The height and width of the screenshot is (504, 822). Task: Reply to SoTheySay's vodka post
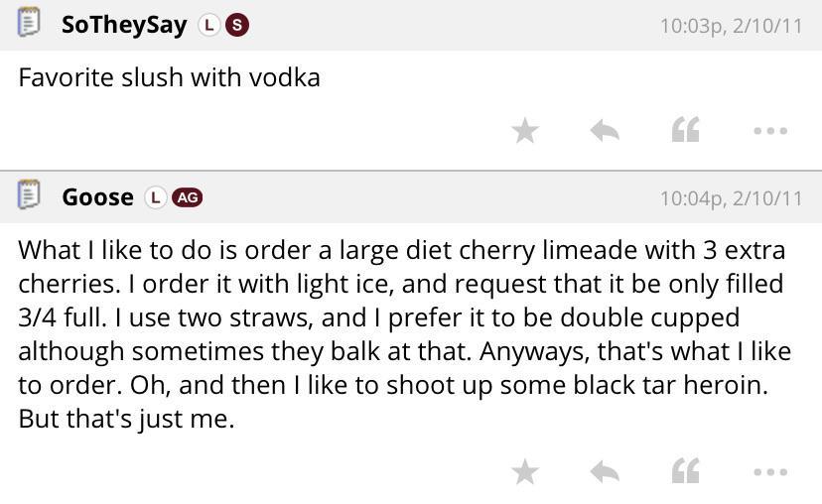coord(605,130)
